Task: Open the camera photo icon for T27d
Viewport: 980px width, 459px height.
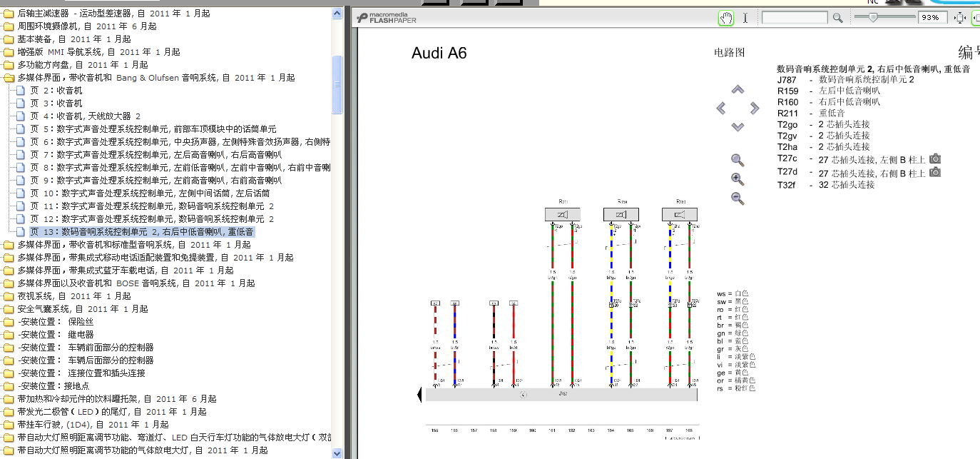Action: pos(935,172)
